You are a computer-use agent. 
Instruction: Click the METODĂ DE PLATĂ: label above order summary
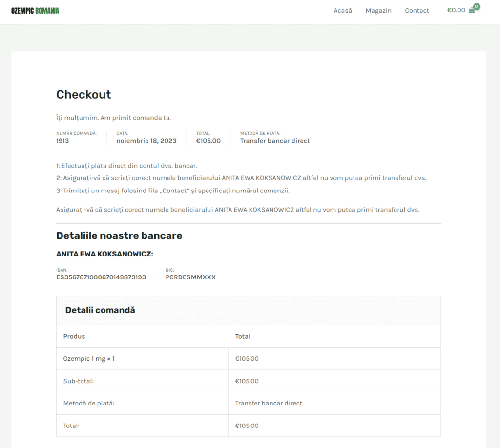(260, 133)
